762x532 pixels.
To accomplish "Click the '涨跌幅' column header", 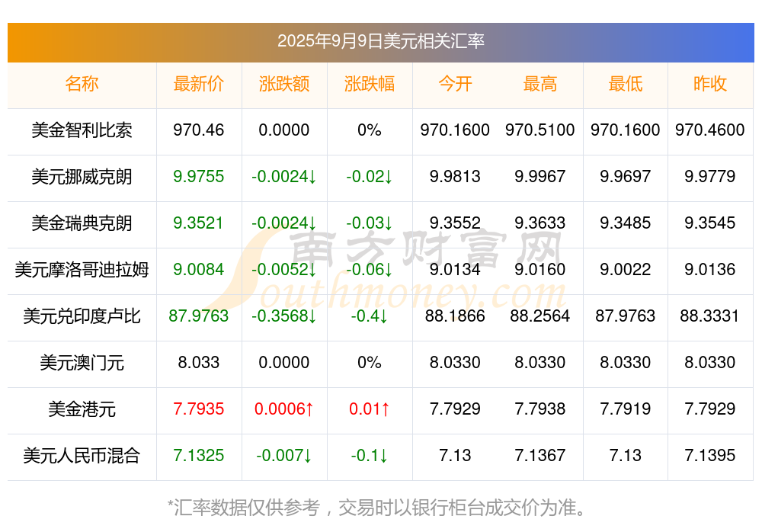I will click(370, 84).
